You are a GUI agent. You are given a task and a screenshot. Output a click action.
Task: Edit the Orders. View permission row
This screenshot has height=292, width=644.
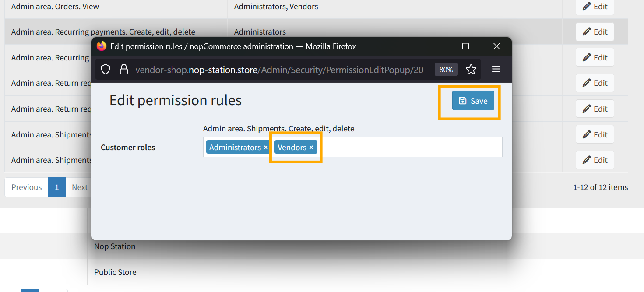[595, 7]
